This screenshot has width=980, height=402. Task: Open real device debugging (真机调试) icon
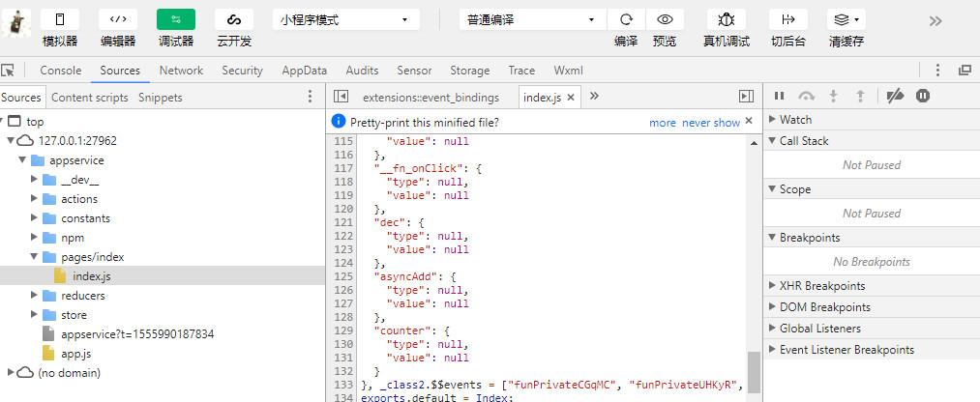click(x=726, y=19)
